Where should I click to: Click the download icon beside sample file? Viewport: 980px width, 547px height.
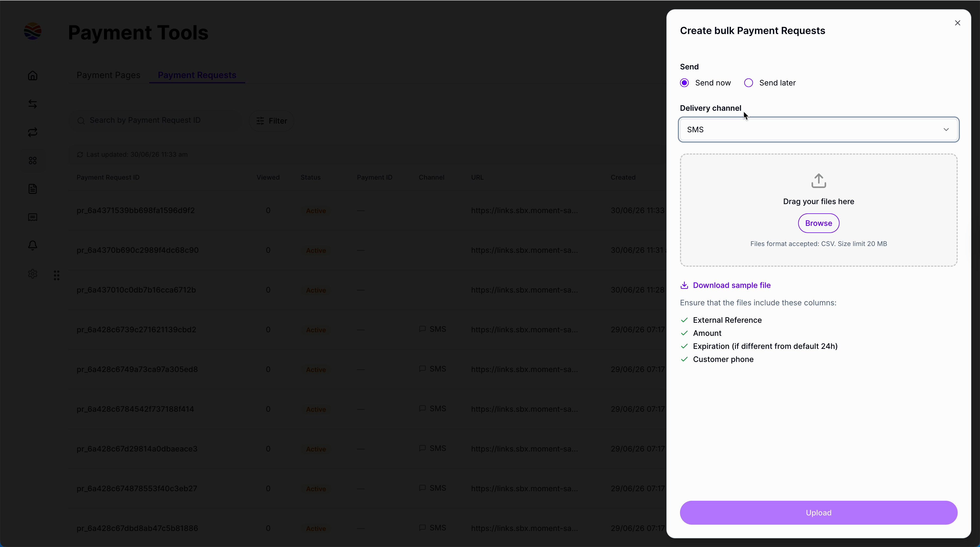pos(684,285)
